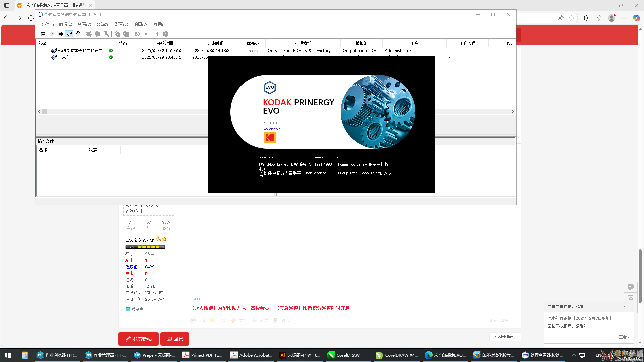
Task: Click the red 回复 reply button
Action: 175,339
